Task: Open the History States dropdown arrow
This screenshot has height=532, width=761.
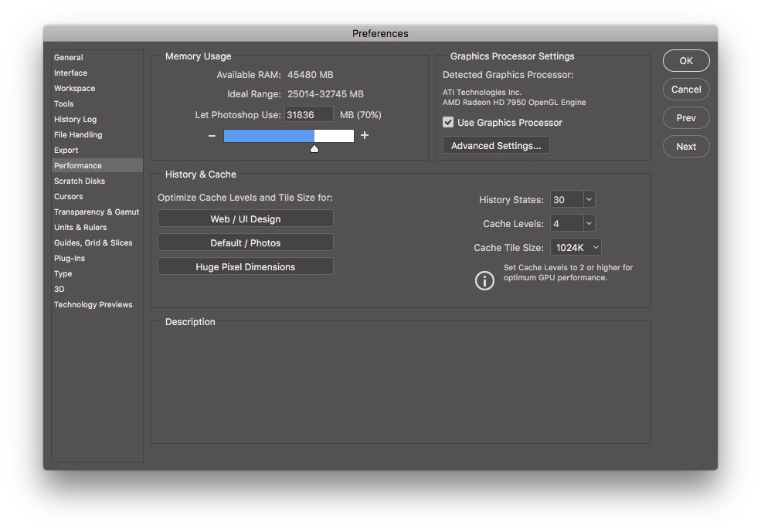Action: (x=589, y=199)
